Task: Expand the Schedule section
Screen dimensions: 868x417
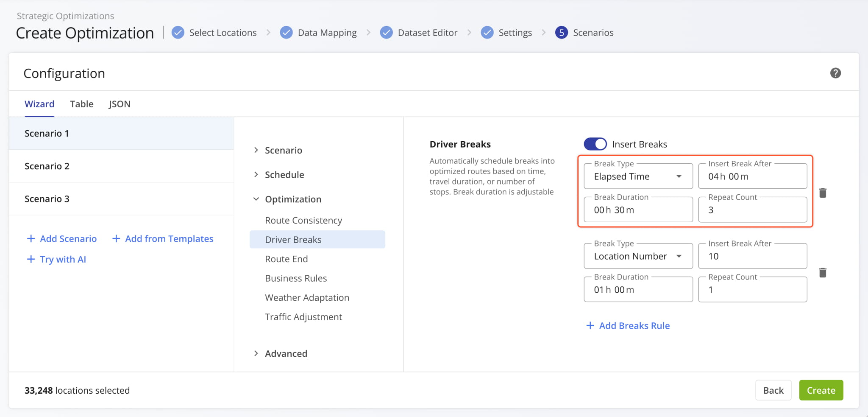Action: [x=284, y=175]
